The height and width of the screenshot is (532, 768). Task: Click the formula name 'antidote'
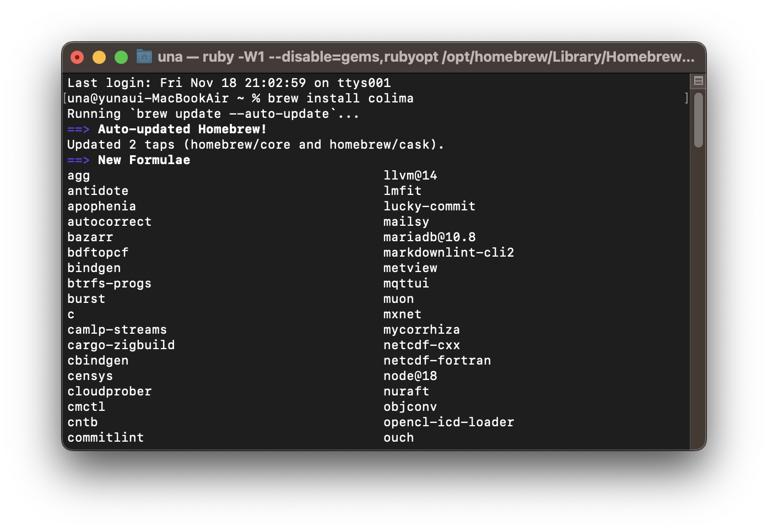point(98,191)
